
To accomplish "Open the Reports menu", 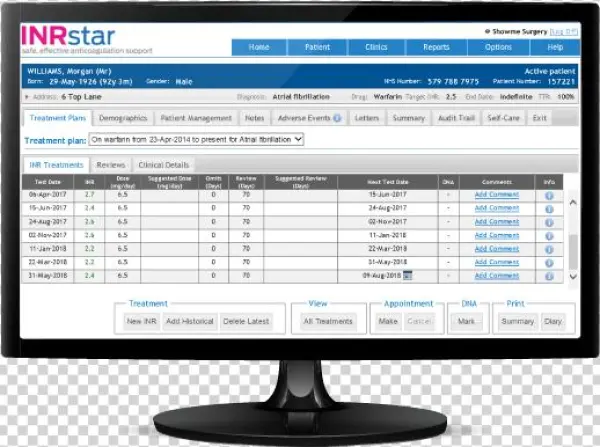I will (x=436, y=47).
